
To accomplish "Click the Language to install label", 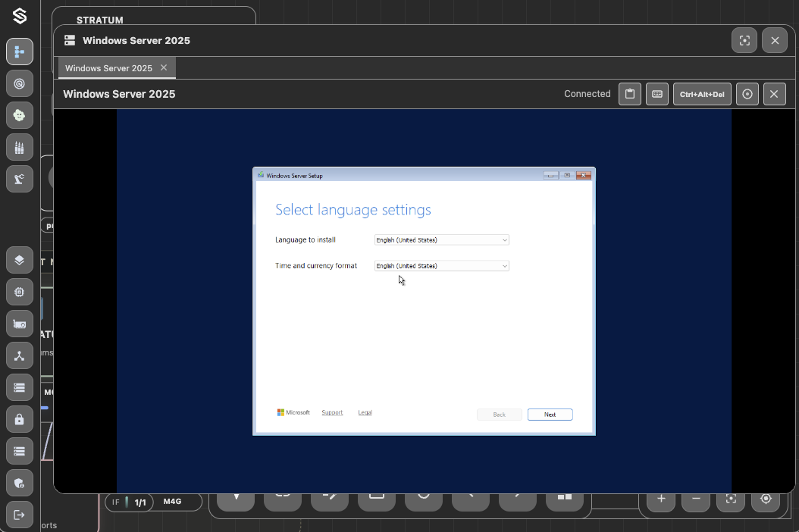I will tap(305, 239).
